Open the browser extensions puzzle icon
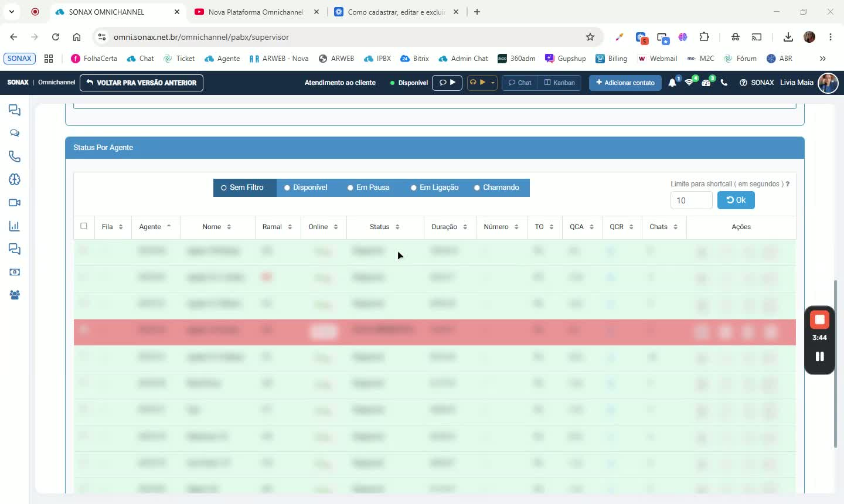 pos(705,37)
